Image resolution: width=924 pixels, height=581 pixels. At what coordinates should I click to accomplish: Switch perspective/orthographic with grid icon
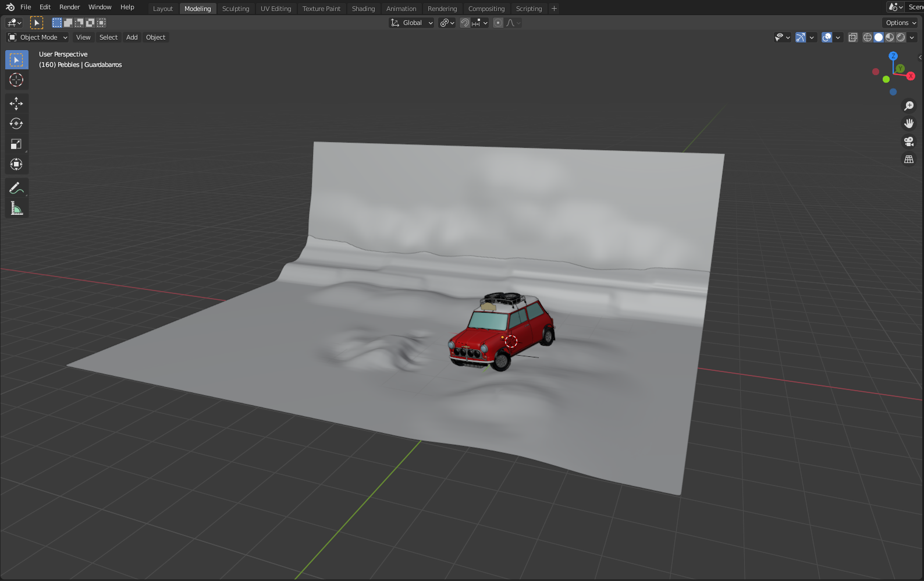point(909,160)
